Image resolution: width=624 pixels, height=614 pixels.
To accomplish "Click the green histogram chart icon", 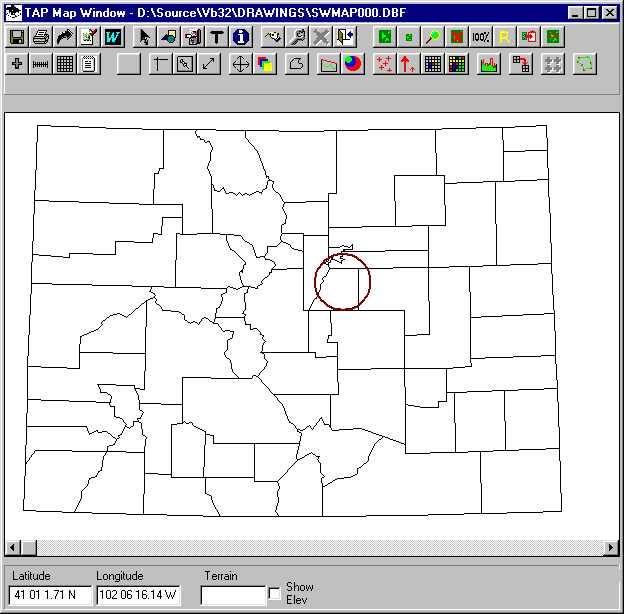I will (489, 64).
